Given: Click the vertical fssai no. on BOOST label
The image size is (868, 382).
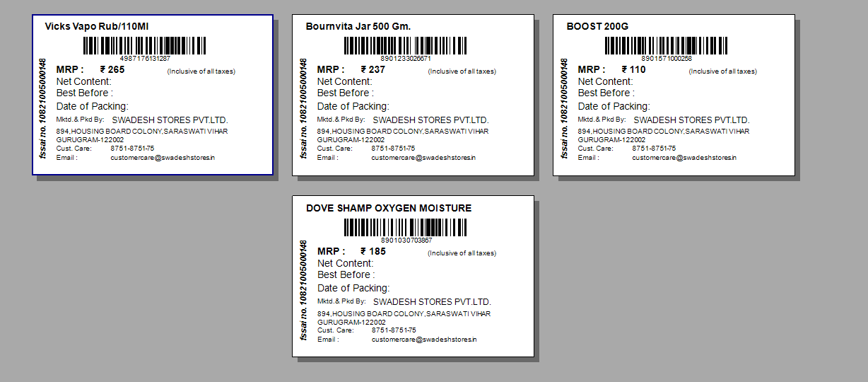Looking at the screenshot, I should point(564,108).
